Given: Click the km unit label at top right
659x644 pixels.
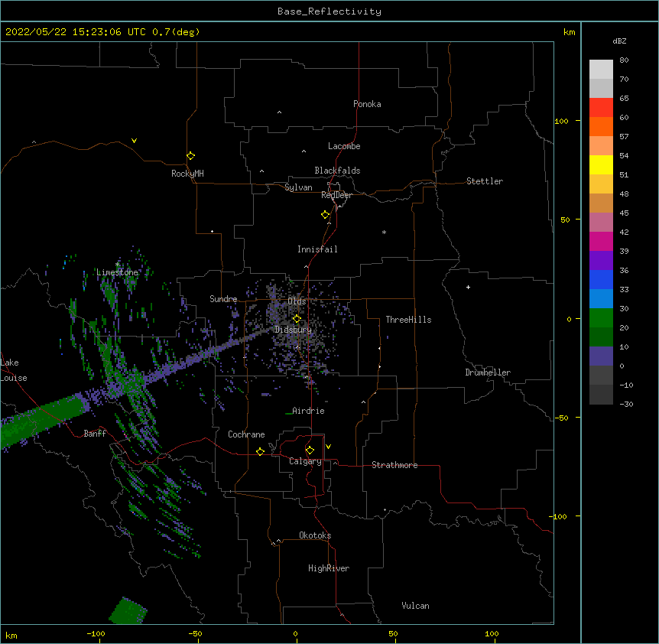Looking at the screenshot, I should pyautogui.click(x=569, y=32).
